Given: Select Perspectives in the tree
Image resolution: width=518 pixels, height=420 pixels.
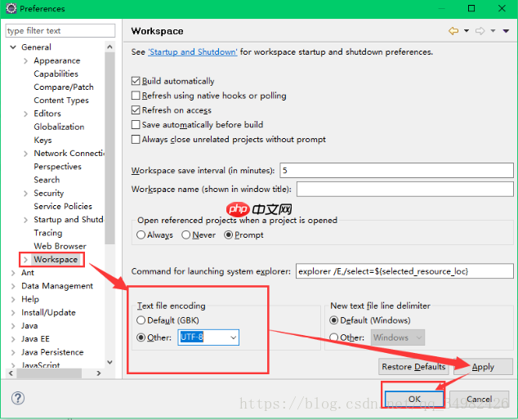Looking at the screenshot, I should tap(57, 167).
